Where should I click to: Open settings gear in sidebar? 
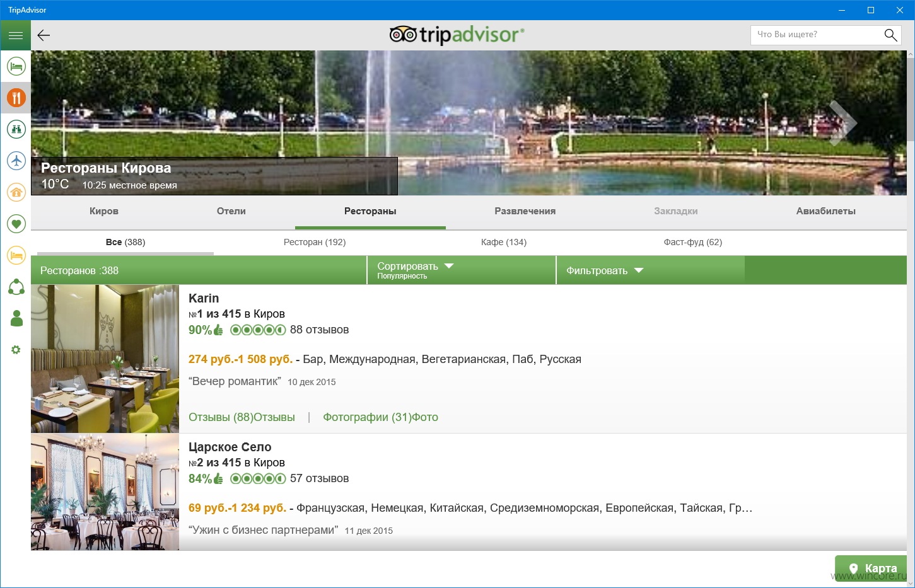click(x=16, y=350)
